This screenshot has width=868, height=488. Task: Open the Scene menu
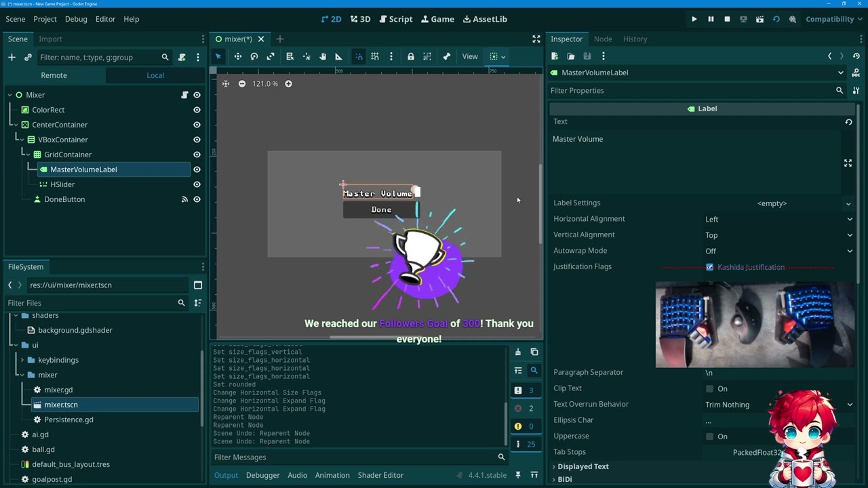[15, 19]
